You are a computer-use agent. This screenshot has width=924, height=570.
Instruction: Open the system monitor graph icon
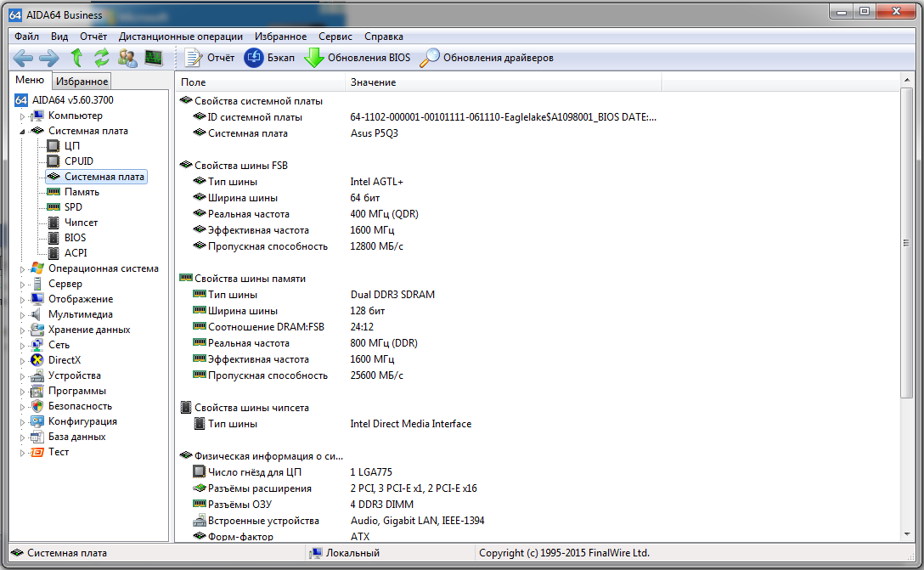(x=154, y=58)
